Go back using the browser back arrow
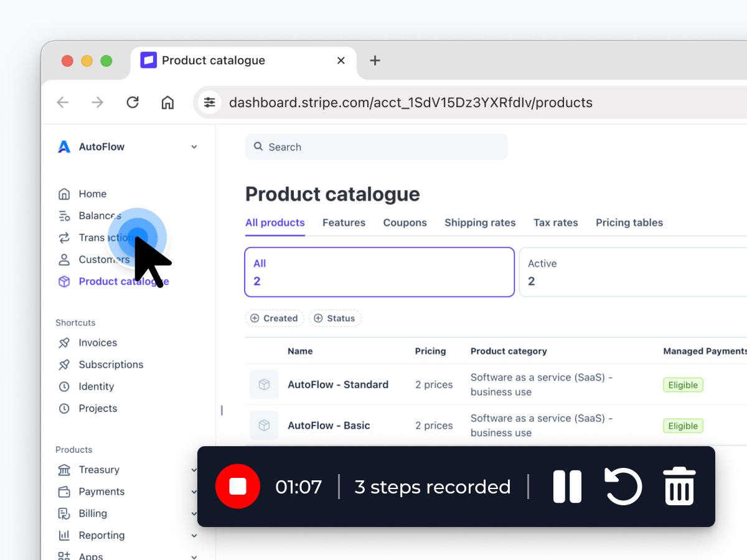Screen dimensions: 747x560 point(63,103)
